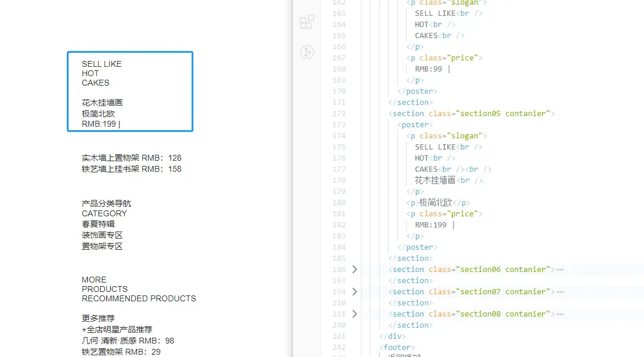Click '春夏特辑' category entry

click(98, 224)
